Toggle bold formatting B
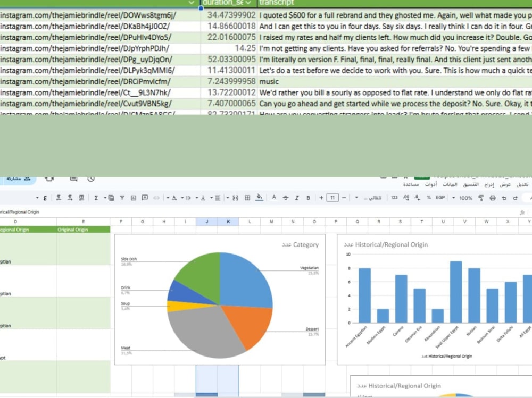 (308, 198)
